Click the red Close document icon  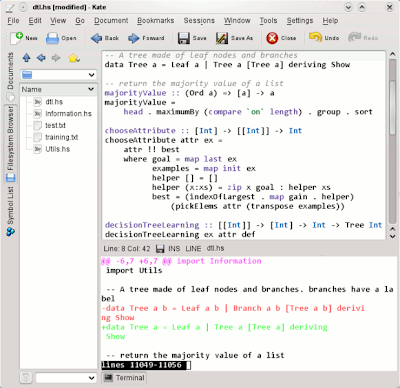click(272, 38)
